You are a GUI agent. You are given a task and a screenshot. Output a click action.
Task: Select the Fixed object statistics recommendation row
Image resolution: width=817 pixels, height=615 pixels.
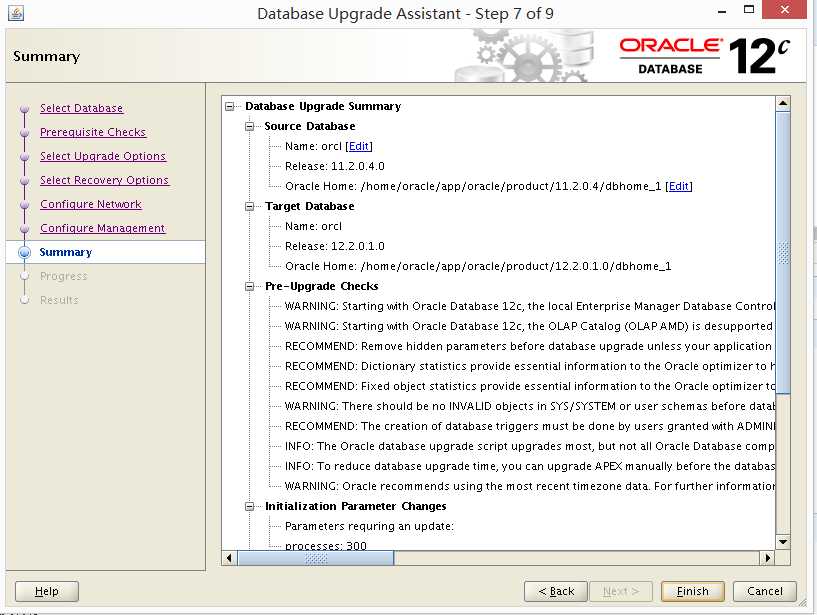(529, 386)
